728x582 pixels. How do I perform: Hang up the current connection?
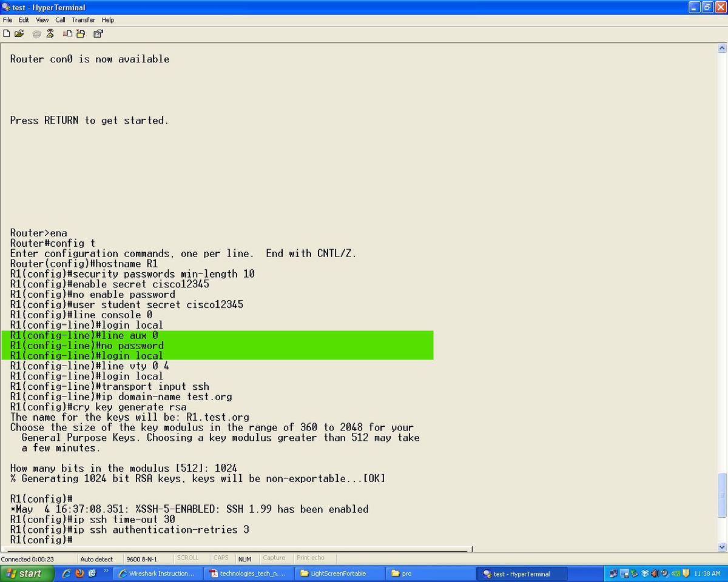pos(49,33)
